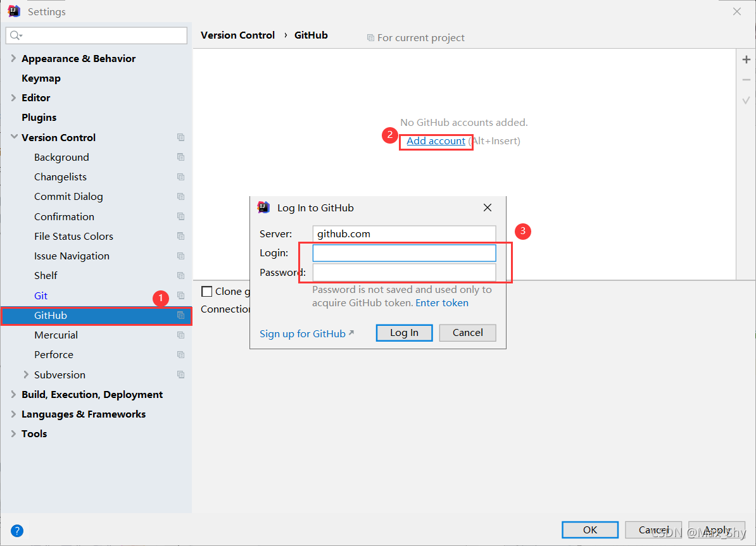Expand Appearance & Behavior section

(x=13, y=58)
